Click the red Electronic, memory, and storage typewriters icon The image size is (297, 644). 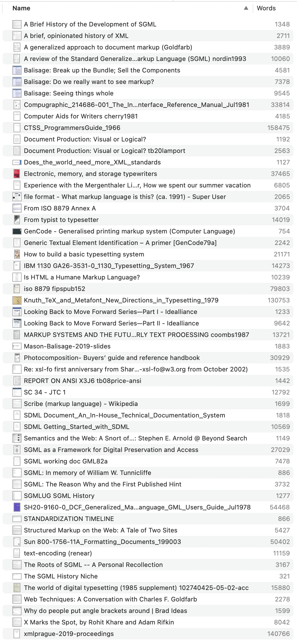click(17, 174)
